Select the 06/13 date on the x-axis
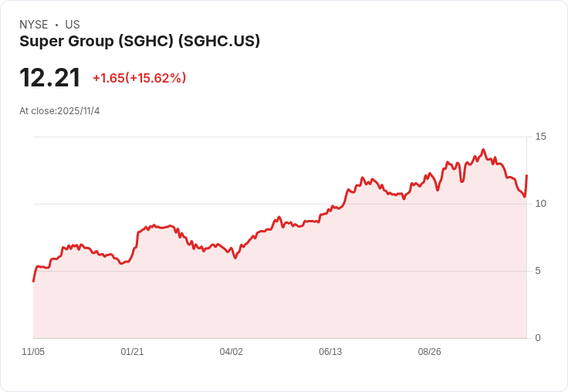Viewport: 568px width, 392px height. pos(330,352)
